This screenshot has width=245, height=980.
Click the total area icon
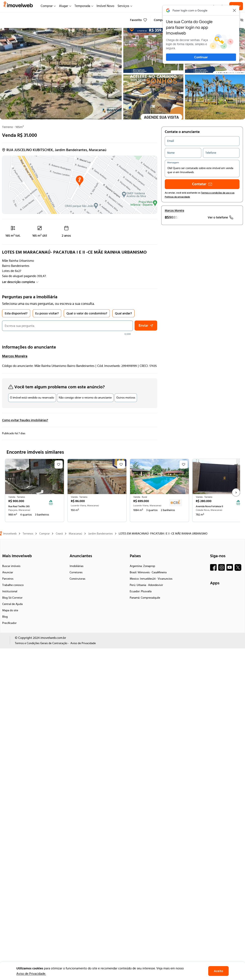point(13,228)
